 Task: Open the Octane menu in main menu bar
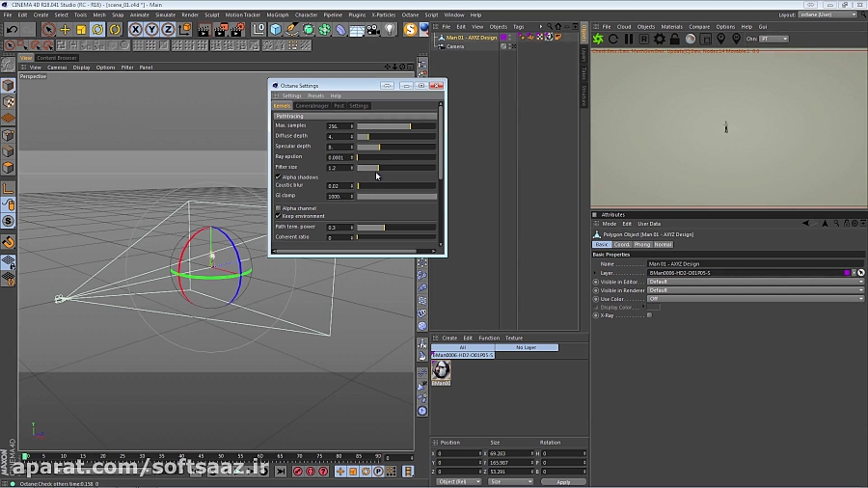(410, 14)
